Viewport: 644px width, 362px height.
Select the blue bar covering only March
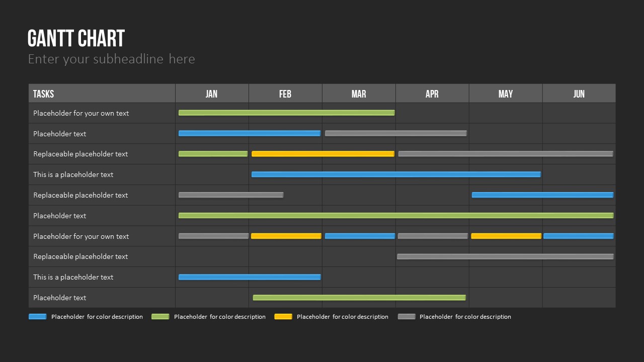360,236
